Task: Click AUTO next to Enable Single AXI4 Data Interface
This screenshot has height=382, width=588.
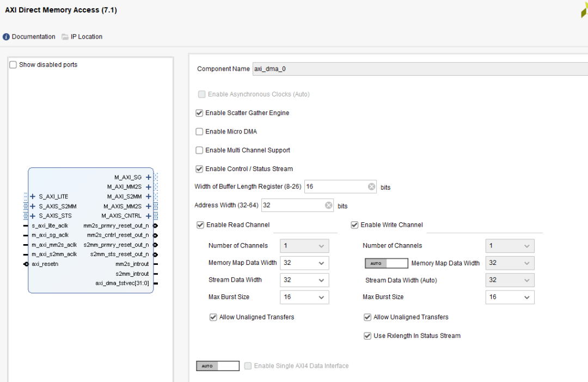Action: (x=217, y=366)
